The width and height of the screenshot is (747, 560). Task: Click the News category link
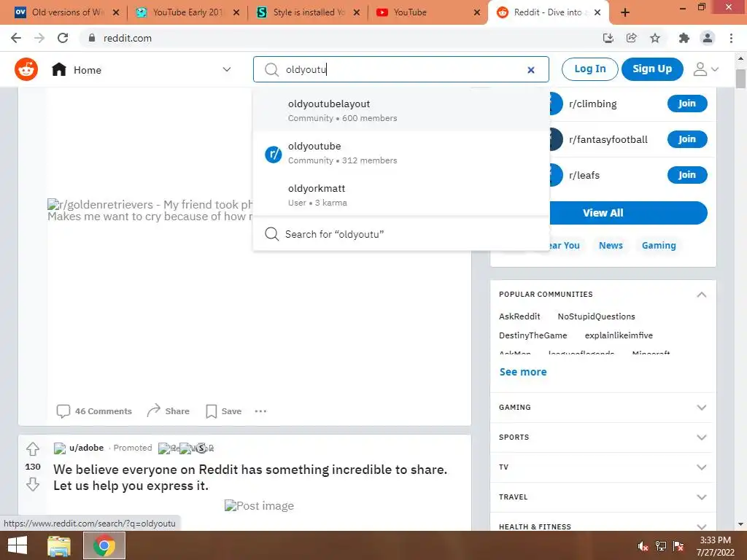611,245
